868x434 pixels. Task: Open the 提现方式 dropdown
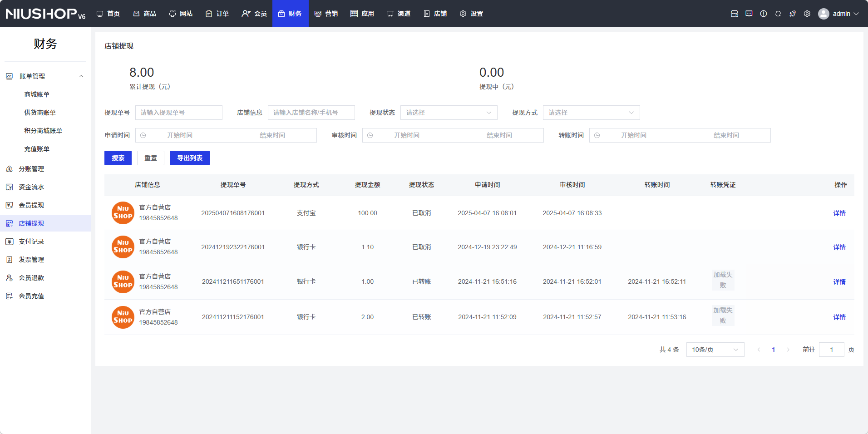click(x=591, y=113)
